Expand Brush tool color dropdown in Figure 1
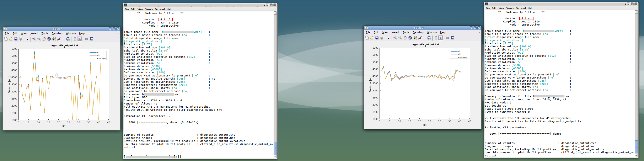The image size is (644, 161). click(63, 39)
